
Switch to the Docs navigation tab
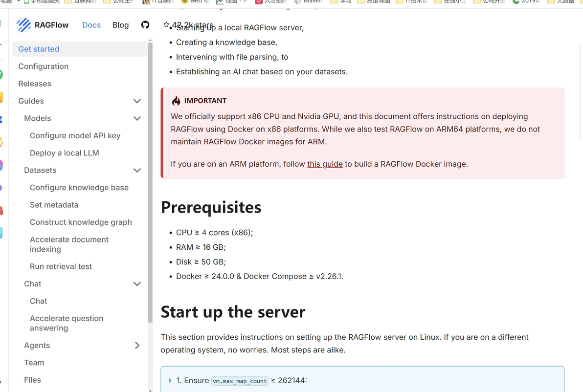(x=91, y=25)
